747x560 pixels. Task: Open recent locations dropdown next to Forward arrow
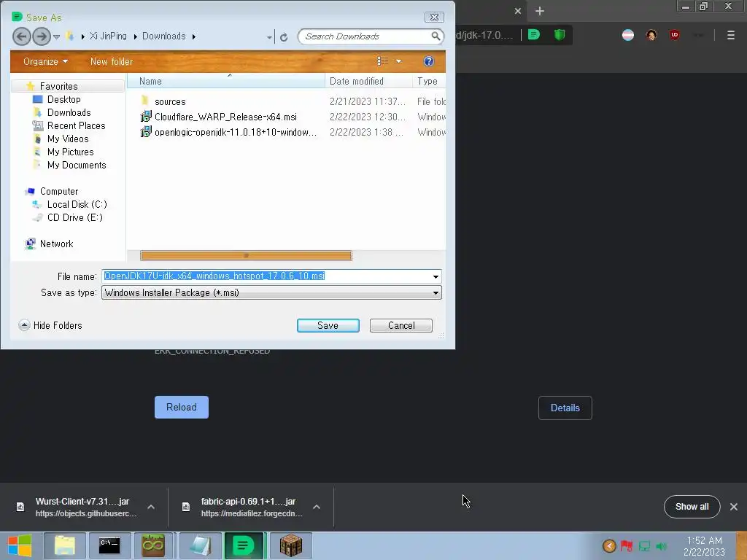coord(56,36)
